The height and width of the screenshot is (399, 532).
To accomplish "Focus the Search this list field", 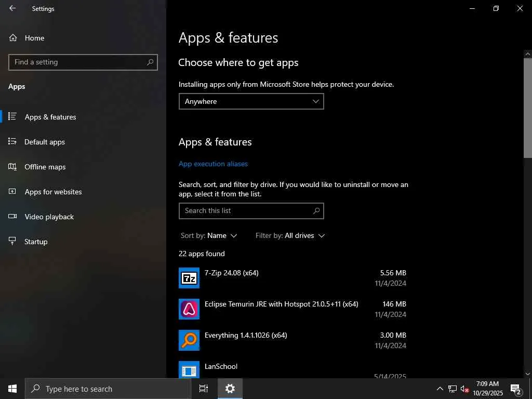I will tap(251, 211).
